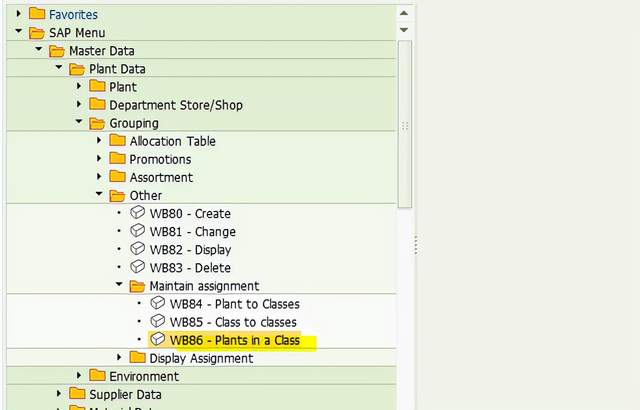
Task: Expand the Supplier Data arrow
Action: click(x=59, y=393)
